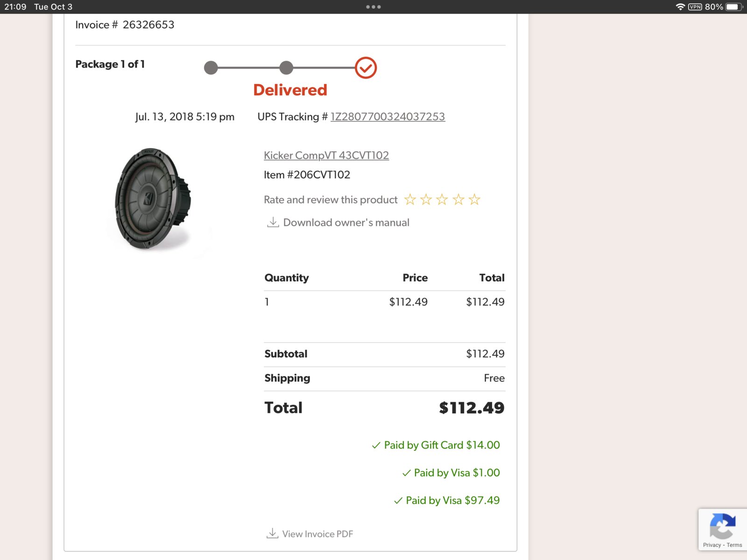Click the reCAPTCHA badge logo
The image size is (747, 560).
pyautogui.click(x=723, y=526)
